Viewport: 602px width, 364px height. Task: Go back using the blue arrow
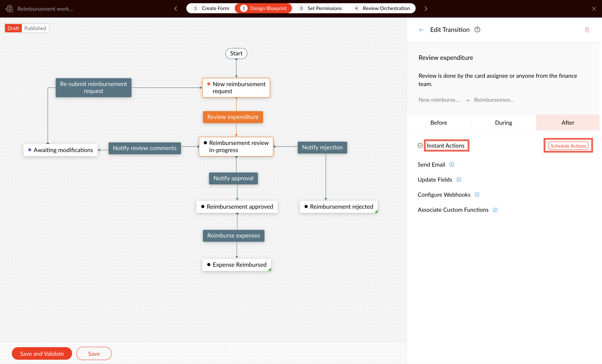[421, 30]
